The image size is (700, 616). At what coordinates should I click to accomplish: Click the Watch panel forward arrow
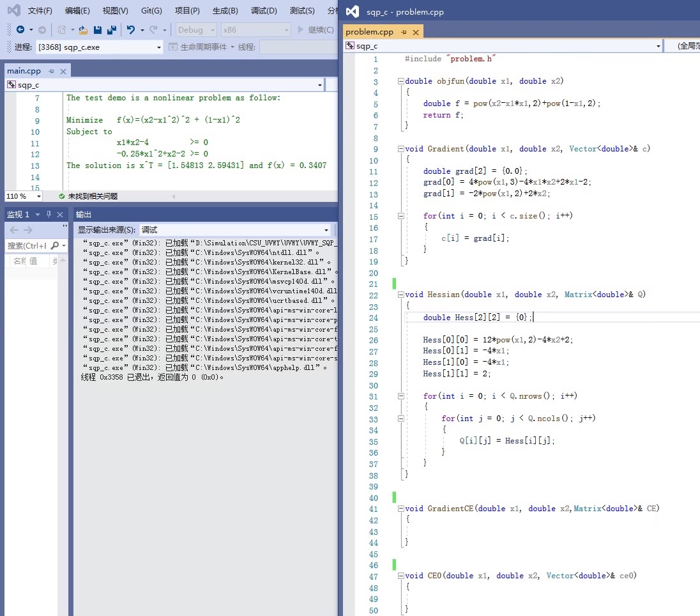click(27, 230)
